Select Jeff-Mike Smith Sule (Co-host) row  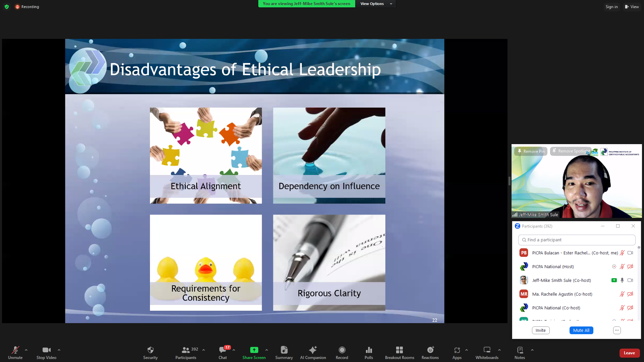pyautogui.click(x=576, y=281)
